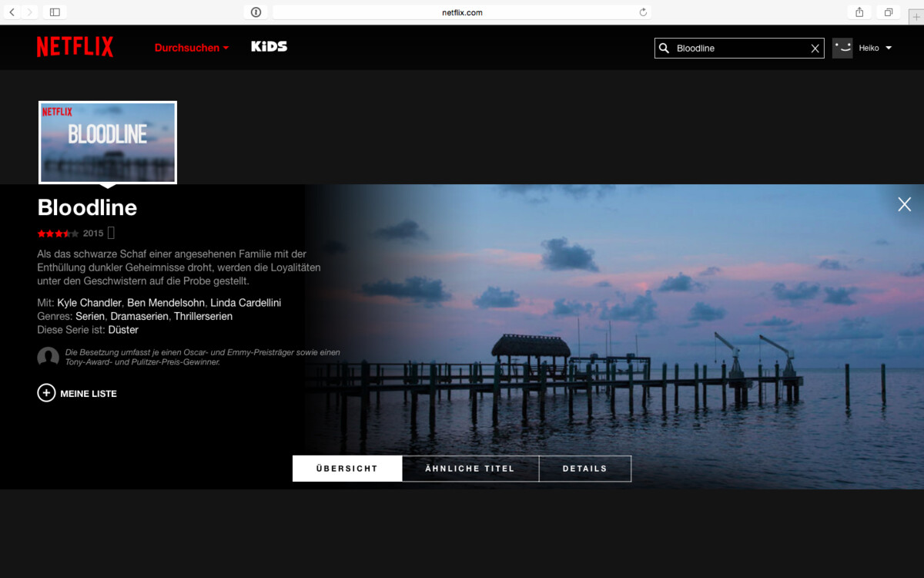
Task: Select the Bloodline poster thumbnail
Action: tap(108, 143)
